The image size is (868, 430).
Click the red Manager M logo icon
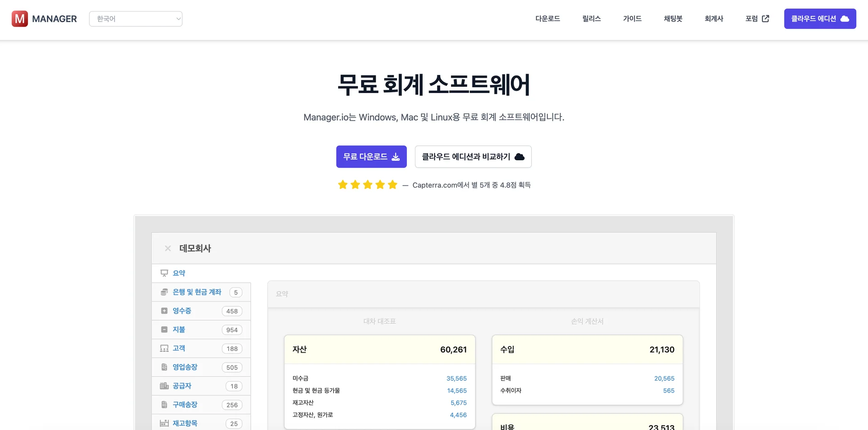[x=19, y=19]
